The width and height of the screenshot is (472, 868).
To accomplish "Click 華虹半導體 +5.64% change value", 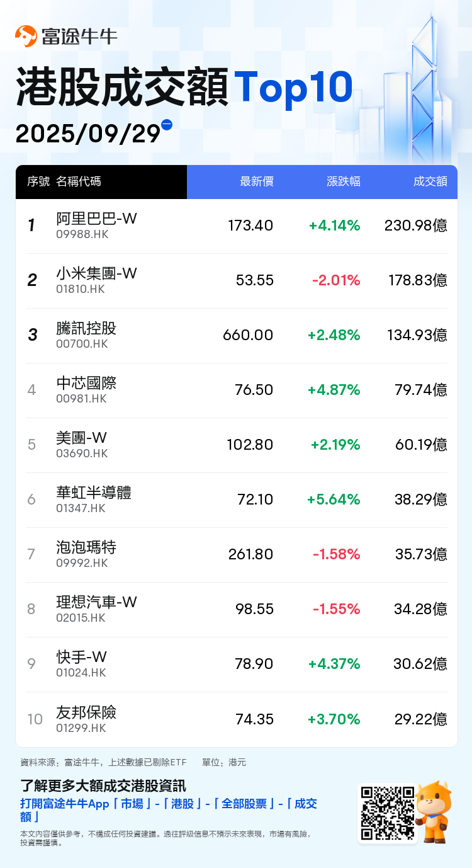I will point(334,500).
